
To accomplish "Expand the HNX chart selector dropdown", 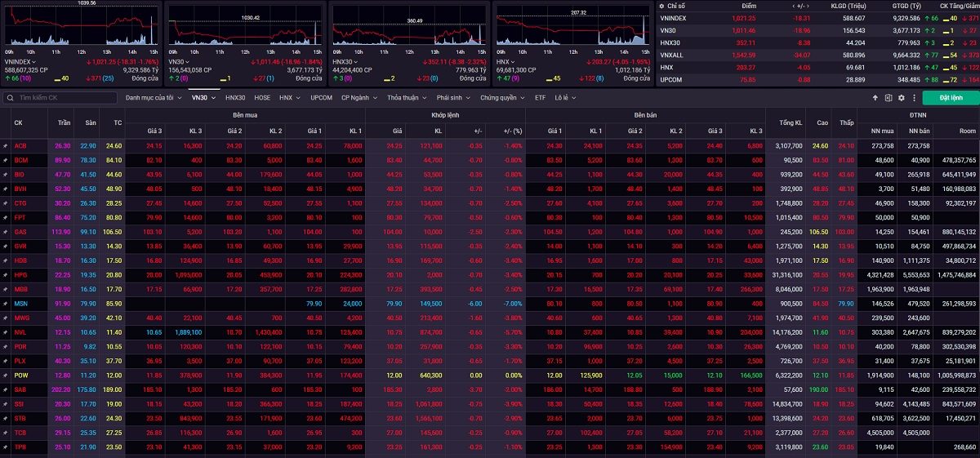I will 513,61.
